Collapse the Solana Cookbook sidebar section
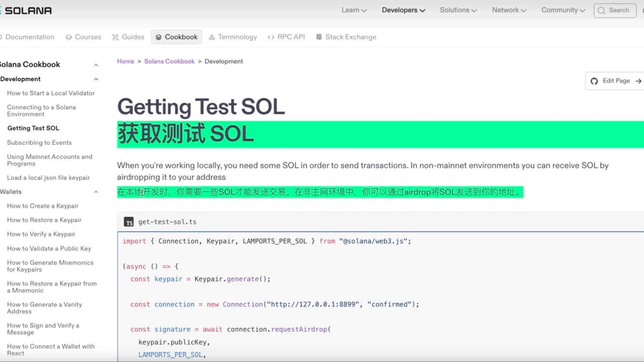This screenshot has width=644, height=362. [x=96, y=65]
